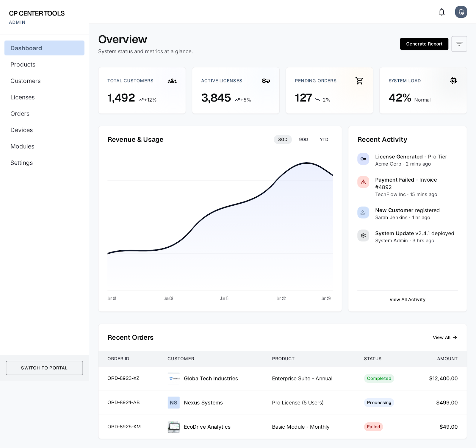
Task: Click the Failed status badge
Action: point(373,427)
